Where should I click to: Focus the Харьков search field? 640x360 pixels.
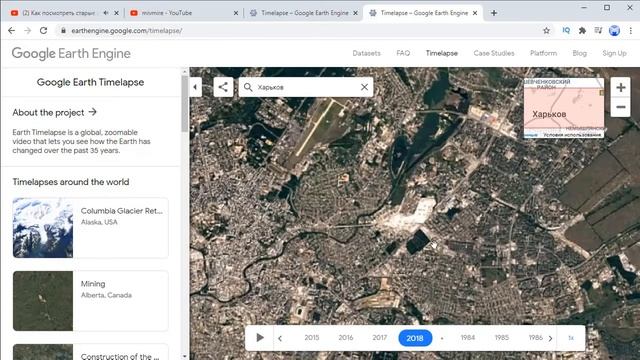tap(306, 87)
